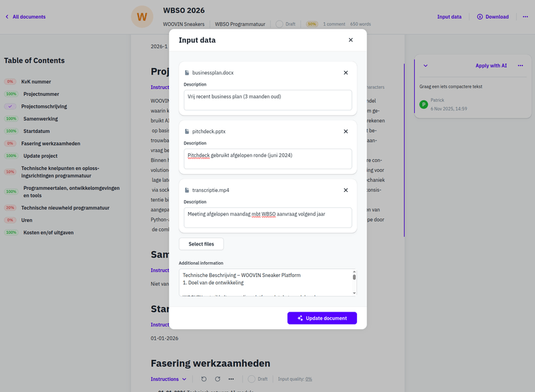Collapse the comment panel chevron
The height and width of the screenshot is (392, 535).
click(x=426, y=66)
